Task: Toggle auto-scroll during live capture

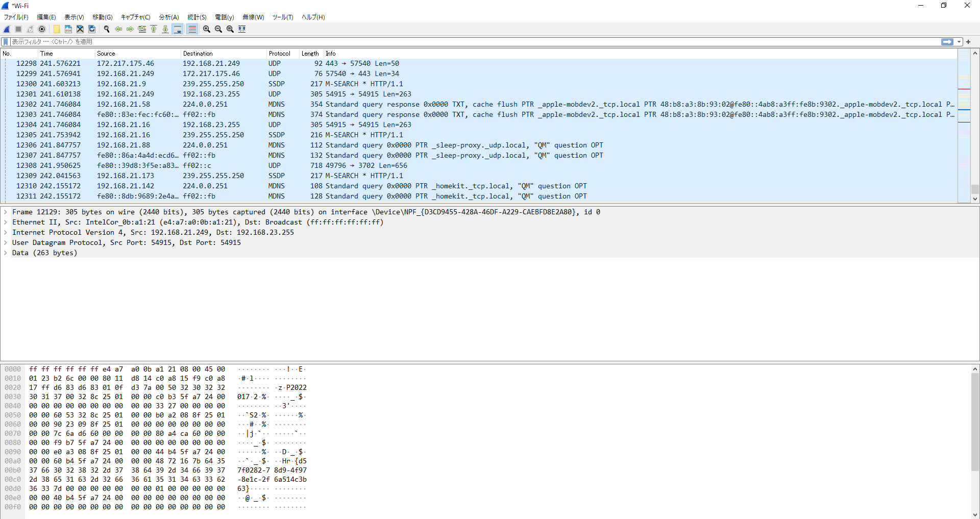Action: [x=177, y=29]
